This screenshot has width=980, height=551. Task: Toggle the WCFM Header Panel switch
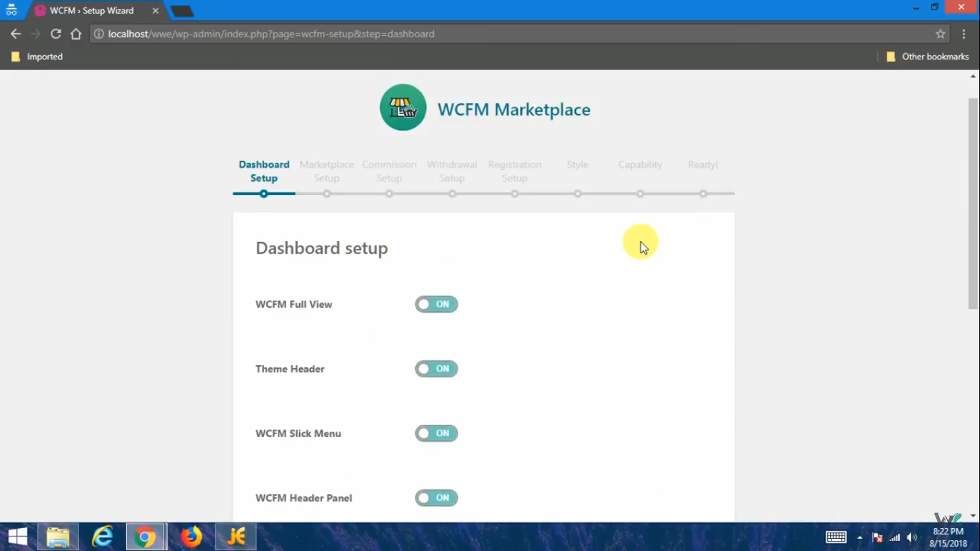[x=436, y=498]
